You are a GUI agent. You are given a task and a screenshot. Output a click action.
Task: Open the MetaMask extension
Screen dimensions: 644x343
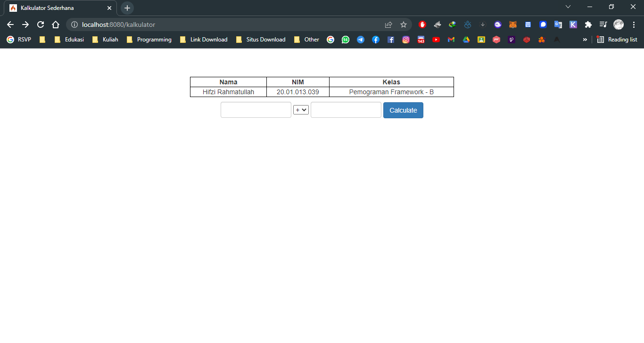512,24
